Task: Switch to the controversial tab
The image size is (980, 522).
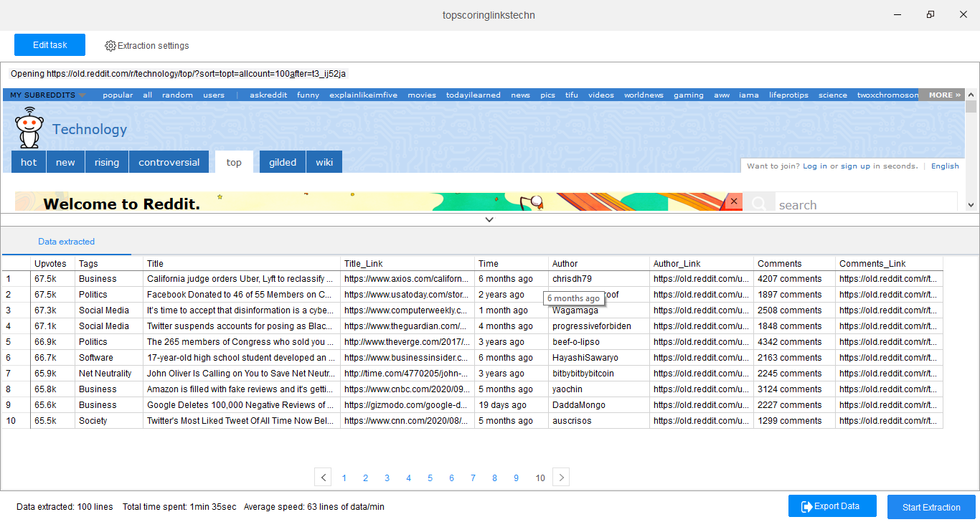Action: 169,162
